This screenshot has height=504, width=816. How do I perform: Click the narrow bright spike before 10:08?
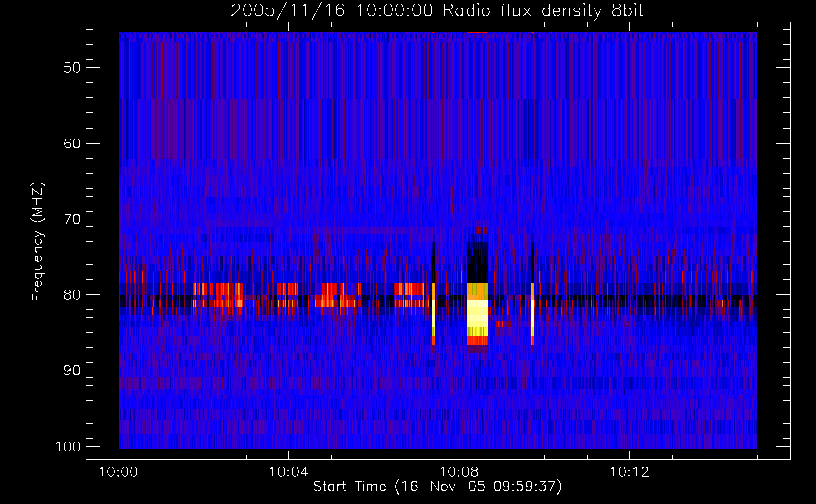click(x=434, y=314)
